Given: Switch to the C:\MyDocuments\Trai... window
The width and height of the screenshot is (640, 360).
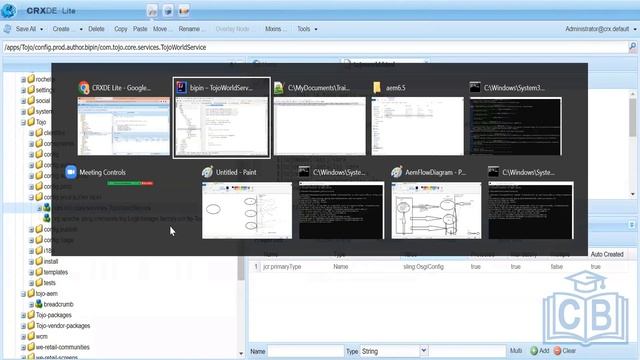Looking at the screenshot, I should pos(320,118).
